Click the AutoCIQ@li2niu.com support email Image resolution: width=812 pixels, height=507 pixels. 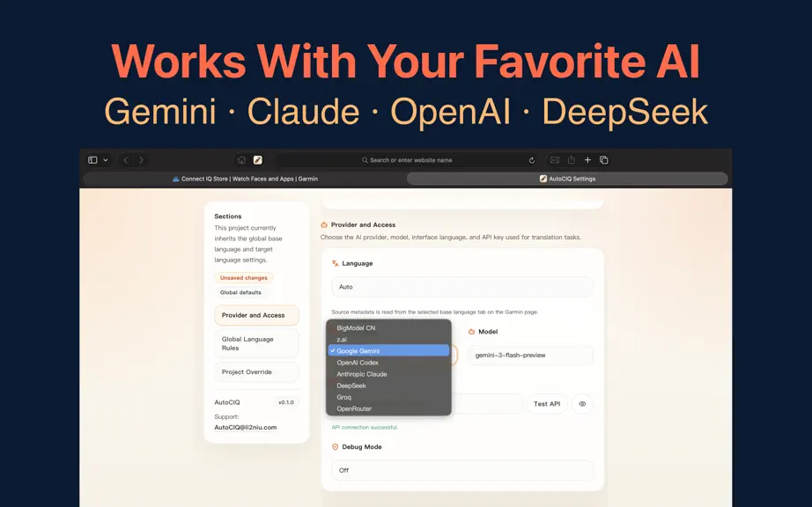coord(246,427)
